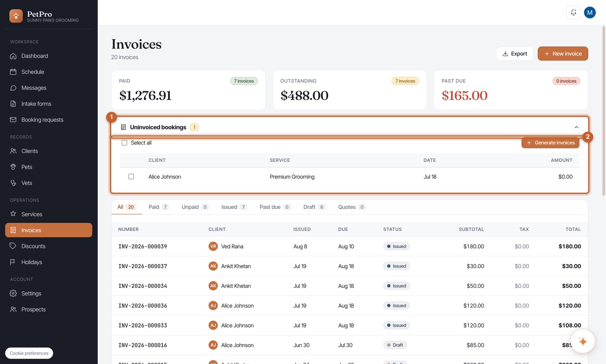The width and height of the screenshot is (606, 364).
Task: Open the Settings sidebar link
Action: pyautogui.click(x=48, y=293)
